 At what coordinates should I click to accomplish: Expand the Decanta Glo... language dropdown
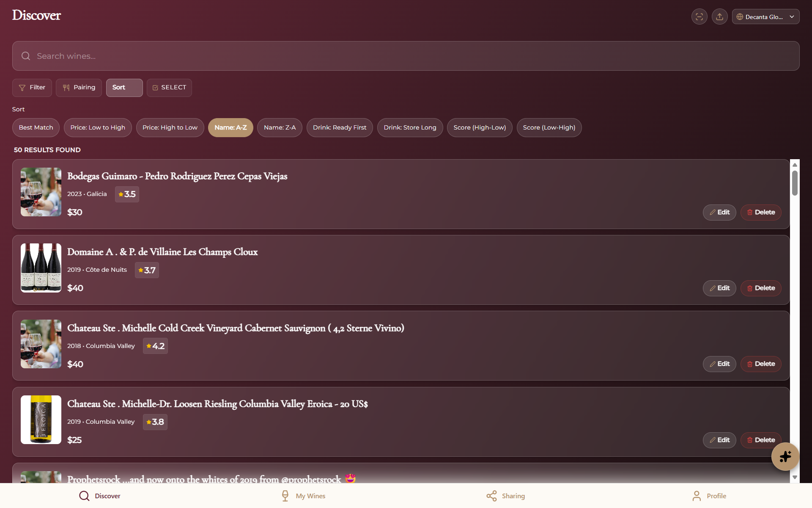[765, 17]
